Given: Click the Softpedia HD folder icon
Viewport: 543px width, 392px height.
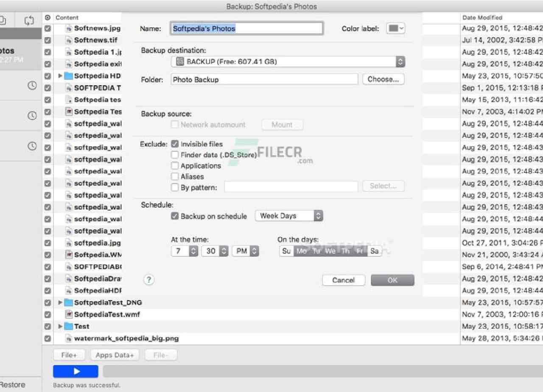Looking at the screenshot, I should 68,76.
